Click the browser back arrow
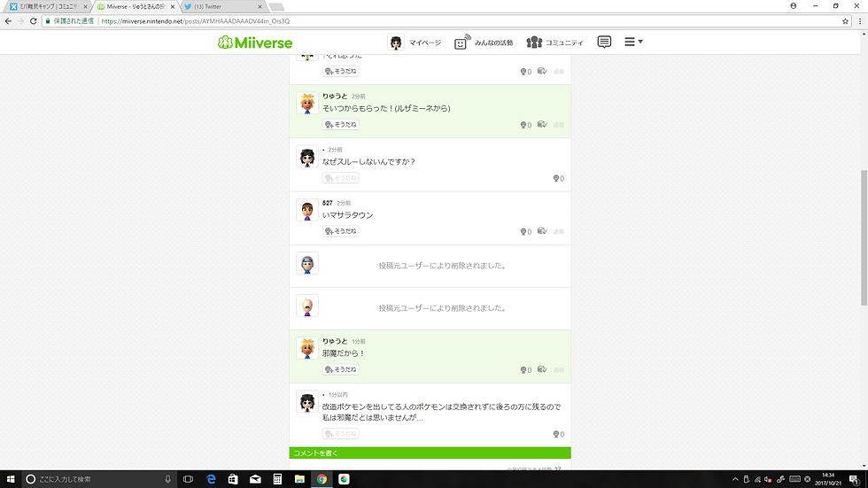This screenshot has height=488, width=868. pyautogui.click(x=8, y=21)
